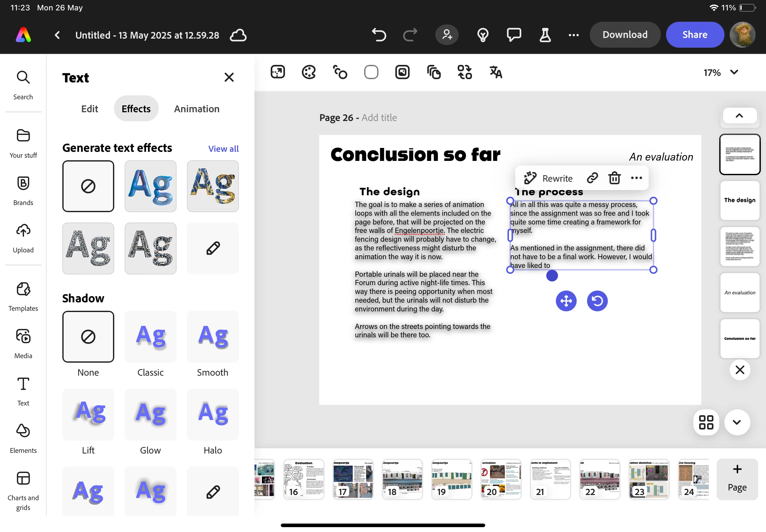Switch to the Animation tab

click(196, 109)
